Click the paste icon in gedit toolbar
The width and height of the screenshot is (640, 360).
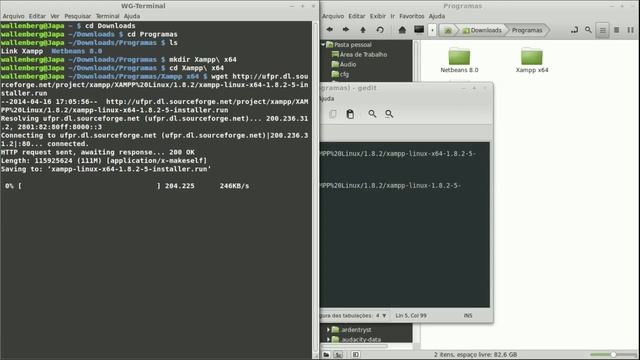coord(350,114)
